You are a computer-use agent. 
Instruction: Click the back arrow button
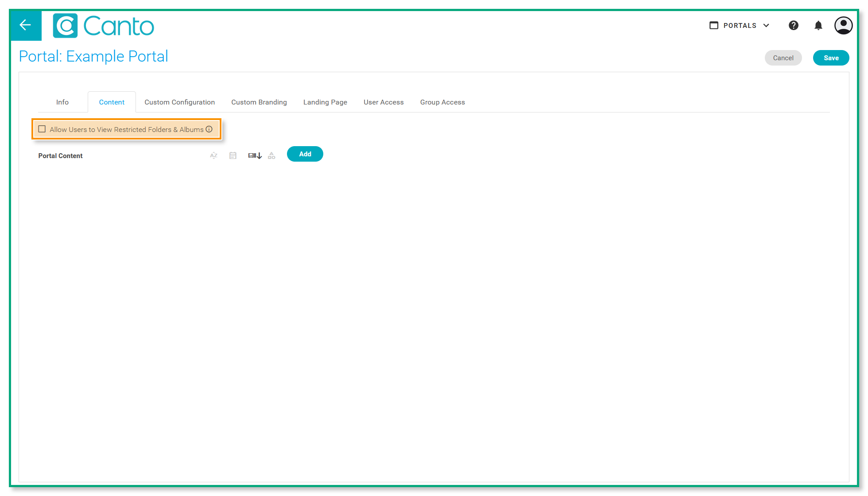(x=25, y=25)
